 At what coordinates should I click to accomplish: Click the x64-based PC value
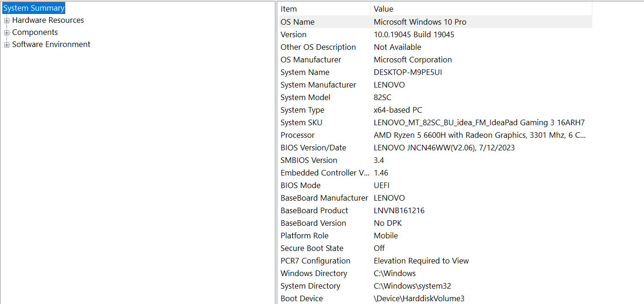(x=398, y=110)
